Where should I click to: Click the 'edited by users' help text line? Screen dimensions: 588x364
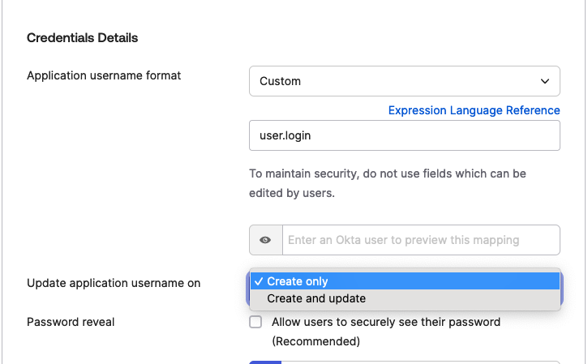coord(291,194)
